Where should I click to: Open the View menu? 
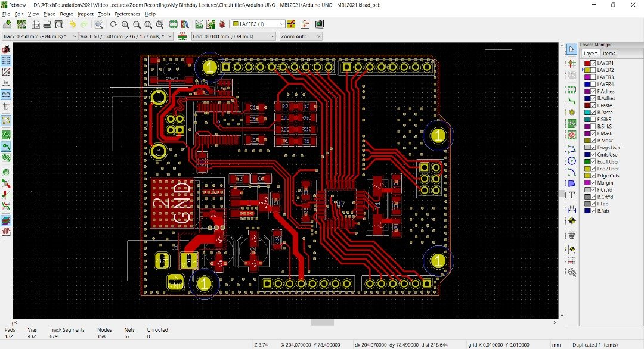coord(33,14)
